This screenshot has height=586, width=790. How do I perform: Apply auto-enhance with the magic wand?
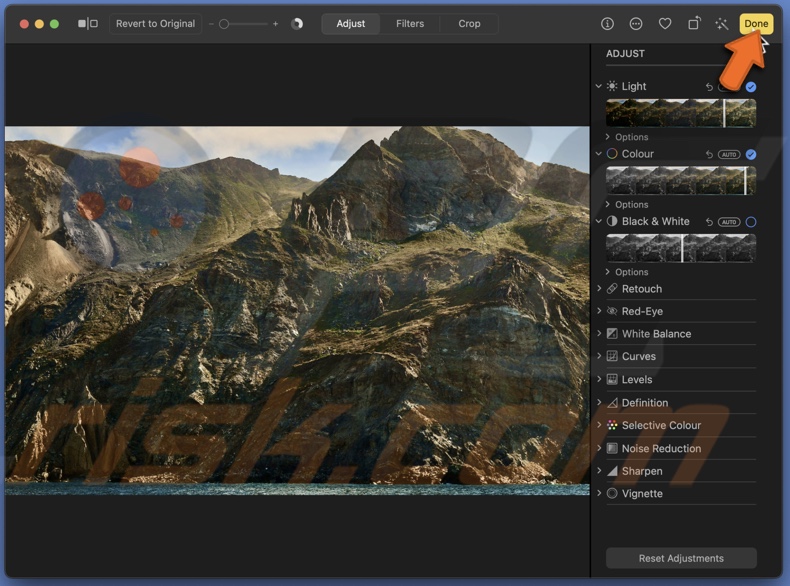722,23
